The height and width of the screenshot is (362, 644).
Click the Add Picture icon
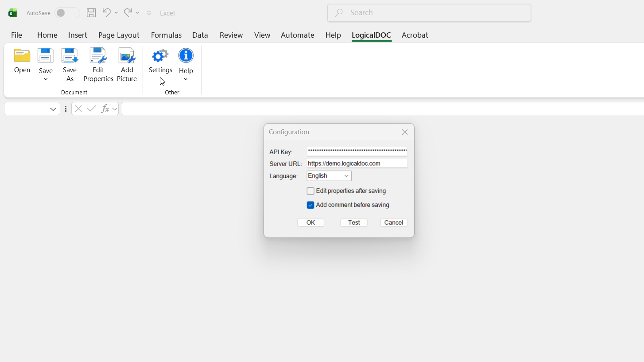pyautogui.click(x=127, y=56)
